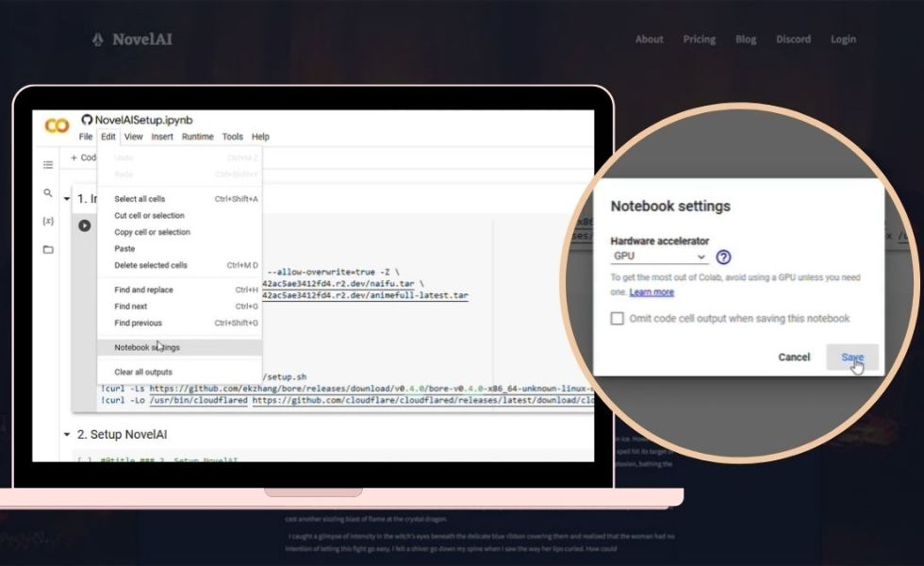Open the github.com/ekzhang/bore release URL
The height and width of the screenshot is (566, 924).
pos(371,389)
